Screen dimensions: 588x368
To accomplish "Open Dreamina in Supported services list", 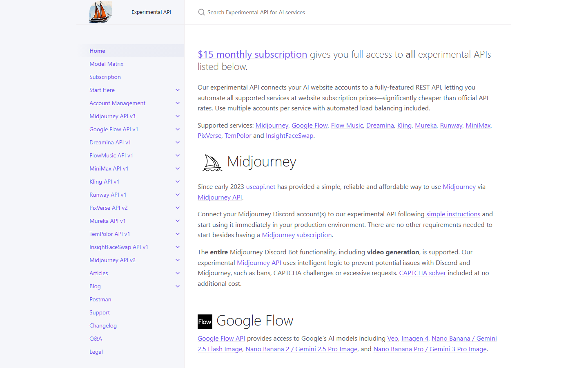I will 380,126.
